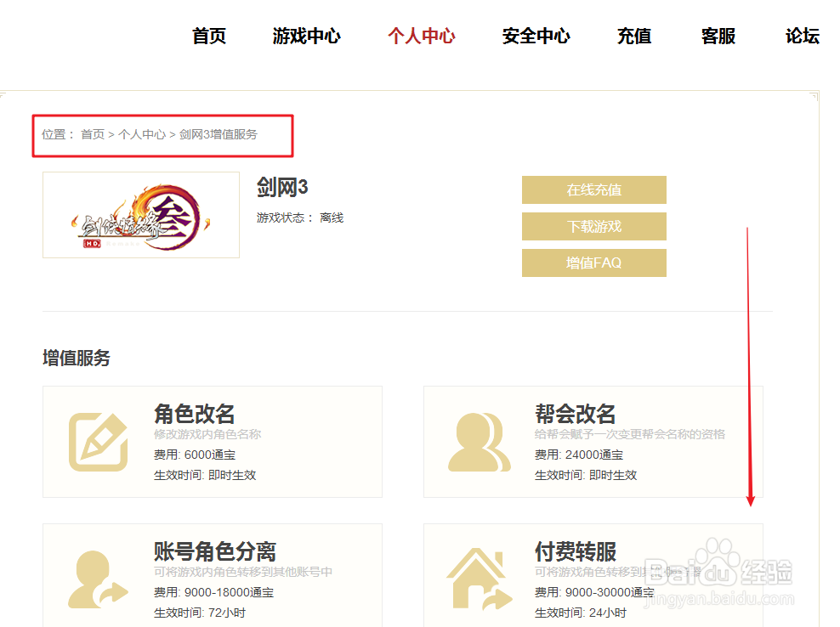Screen dimensions: 840x627
Task: Open the 帮会改名 service title
Action: click(576, 414)
